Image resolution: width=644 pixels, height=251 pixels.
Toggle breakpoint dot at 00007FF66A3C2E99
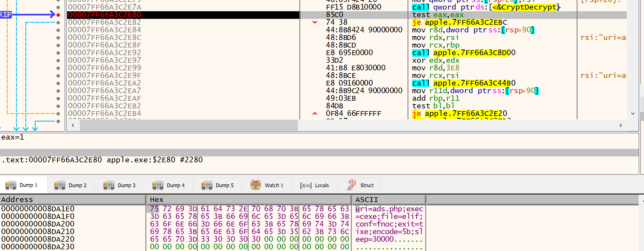(58, 68)
